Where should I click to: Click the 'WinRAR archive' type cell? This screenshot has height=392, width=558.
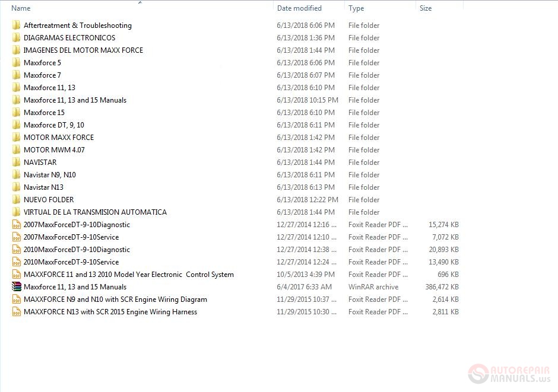point(373,287)
